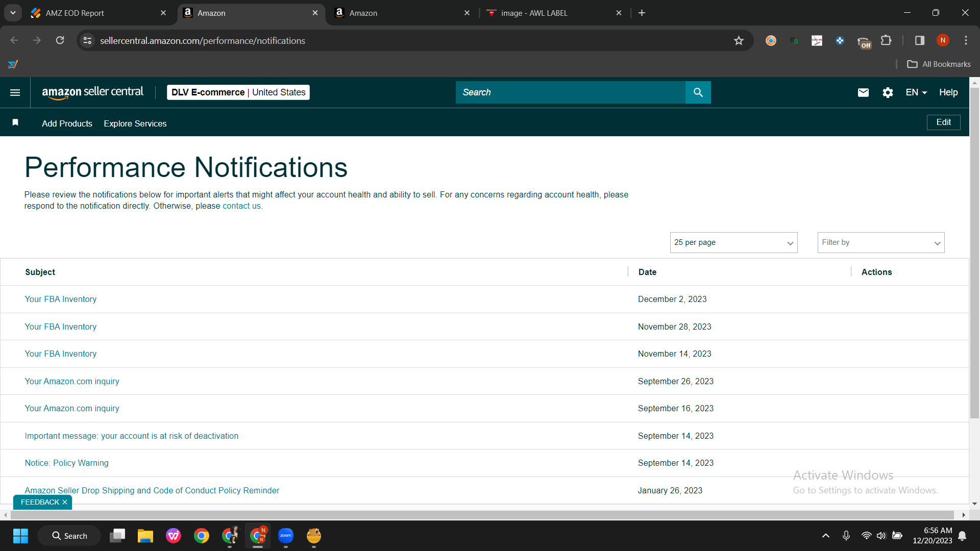
Task: Open account at risk of deactivation message
Action: point(132,436)
